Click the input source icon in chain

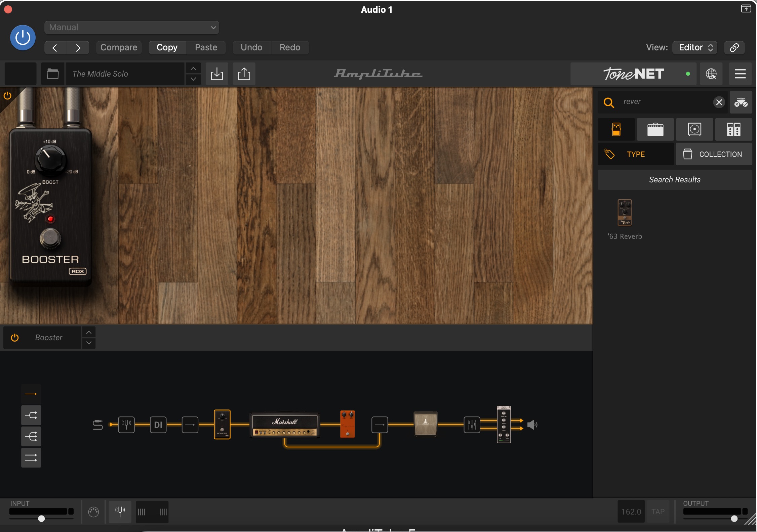98,425
